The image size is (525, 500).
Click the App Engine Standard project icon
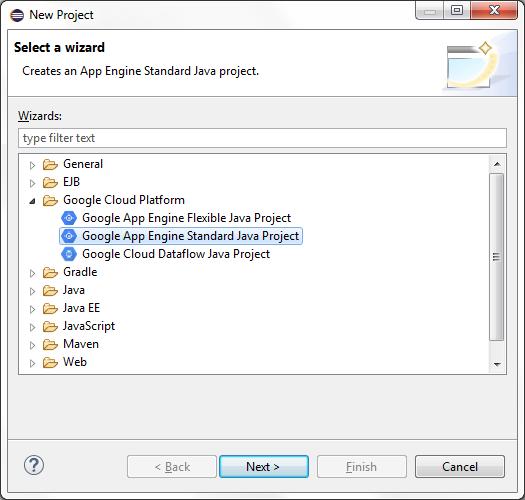69,236
